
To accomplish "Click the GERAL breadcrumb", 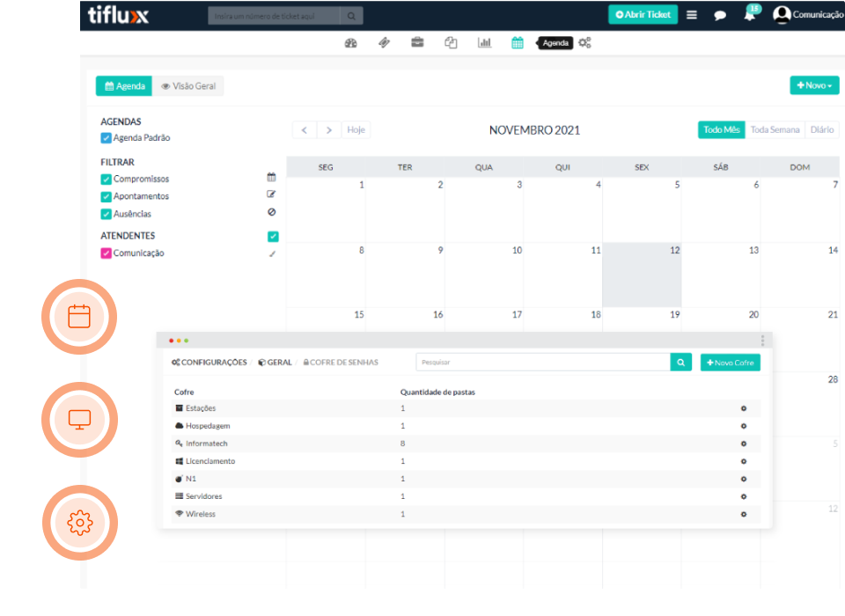I will click(x=275, y=363).
